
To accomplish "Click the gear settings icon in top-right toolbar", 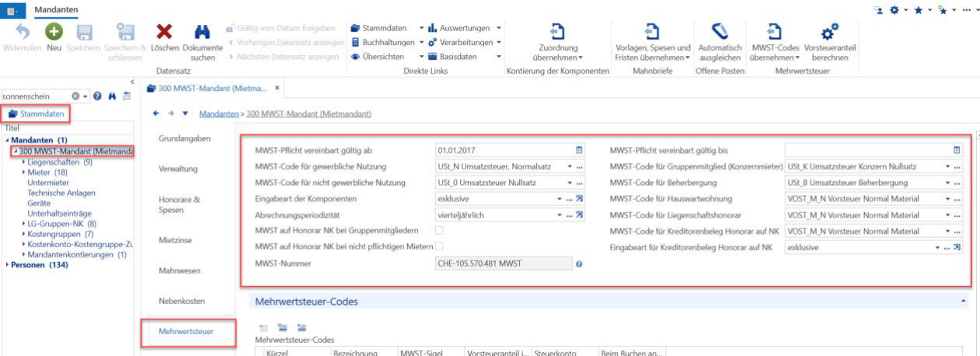I will click(x=895, y=9).
